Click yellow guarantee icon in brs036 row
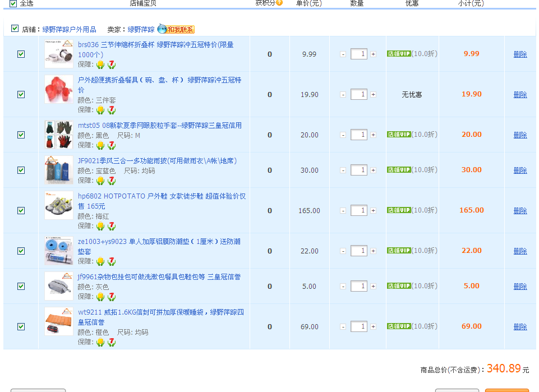Viewport: 539px width, 392px height. point(100,64)
